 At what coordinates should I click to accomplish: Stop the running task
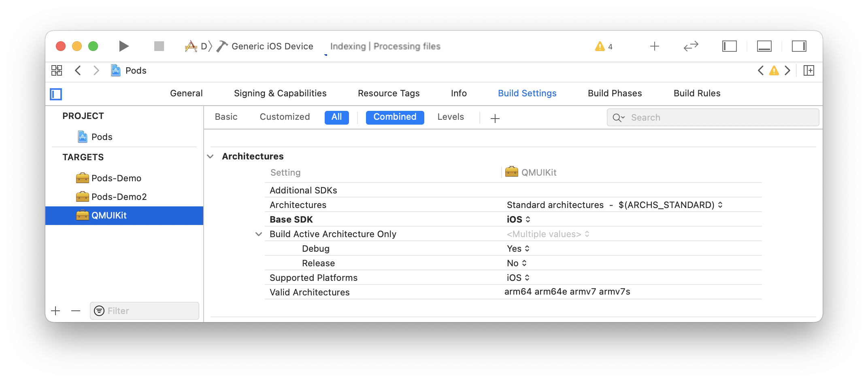click(x=159, y=46)
